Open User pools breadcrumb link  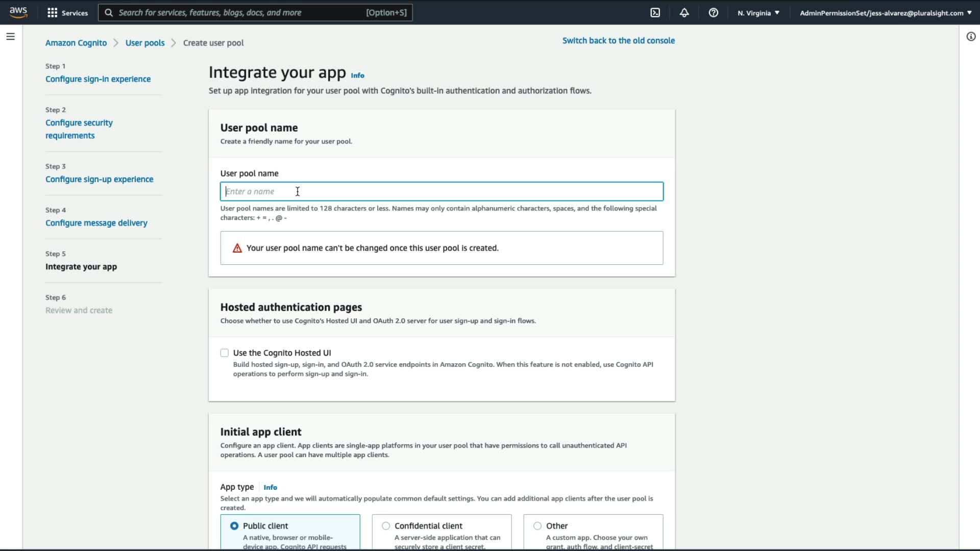145,43
